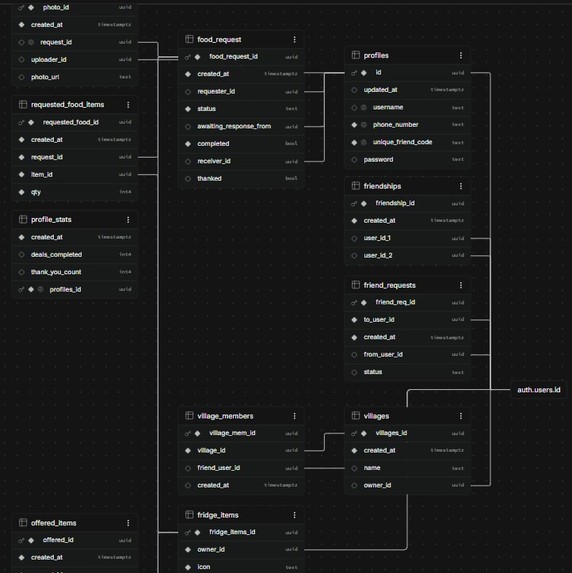Click the user_id_2 column in friendships

click(x=408, y=255)
